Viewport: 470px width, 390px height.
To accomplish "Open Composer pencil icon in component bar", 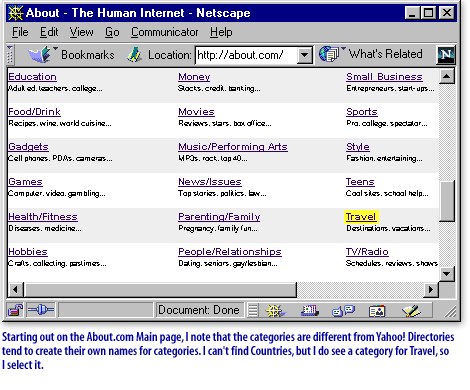I will [411, 311].
